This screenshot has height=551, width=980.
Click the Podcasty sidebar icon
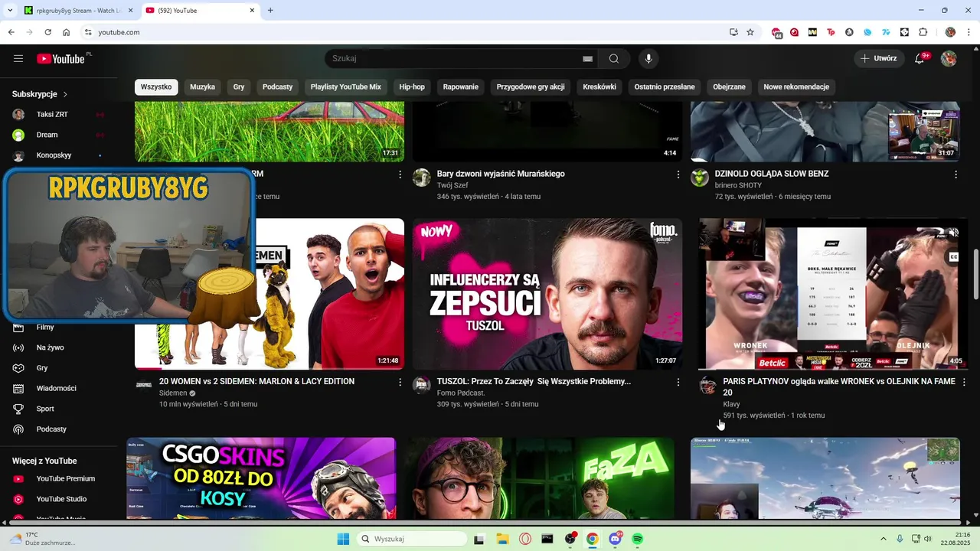[x=19, y=429]
